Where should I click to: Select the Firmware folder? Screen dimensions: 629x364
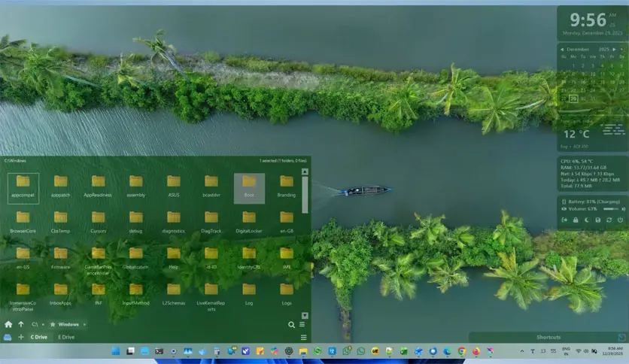click(x=61, y=259)
